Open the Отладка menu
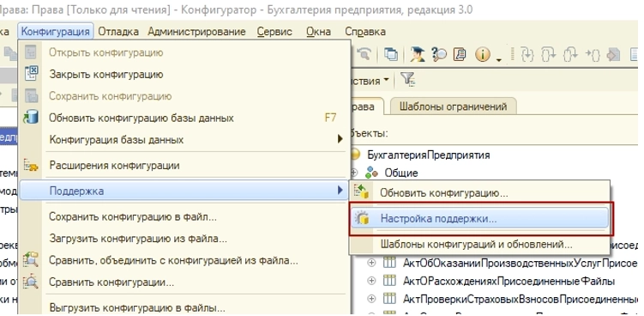644x316 pixels. point(118,32)
